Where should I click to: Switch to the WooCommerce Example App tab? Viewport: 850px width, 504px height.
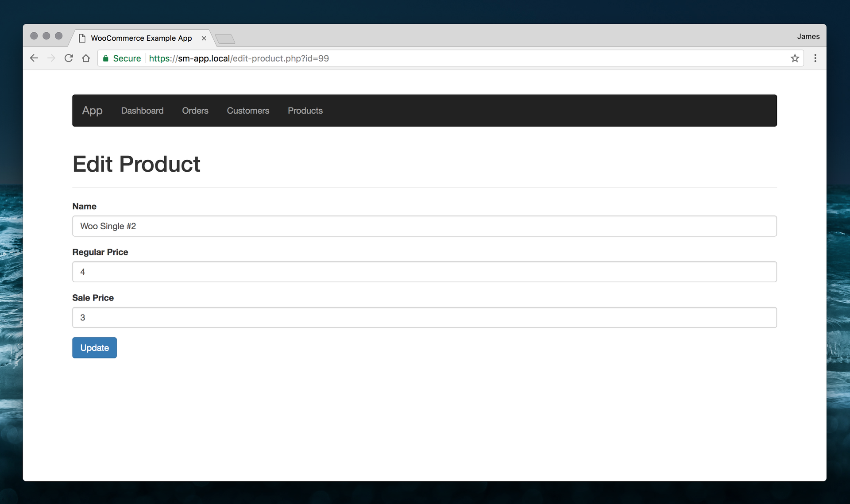[141, 38]
